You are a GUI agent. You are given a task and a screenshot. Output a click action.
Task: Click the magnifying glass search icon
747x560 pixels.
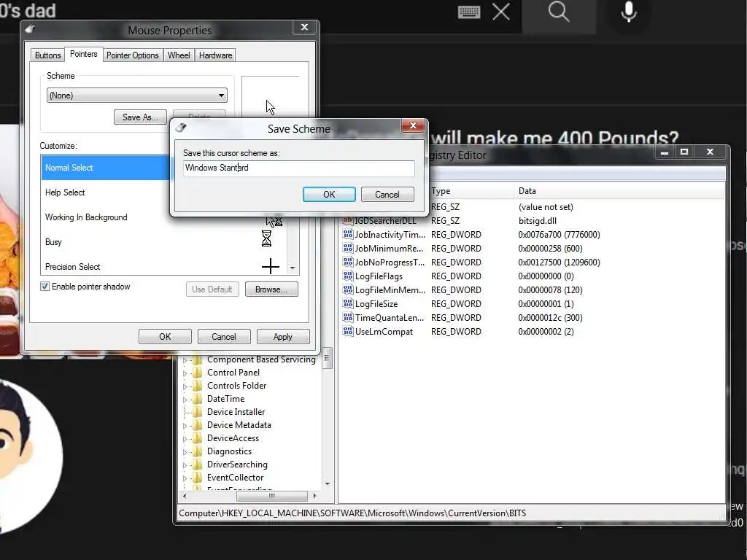coord(559,12)
